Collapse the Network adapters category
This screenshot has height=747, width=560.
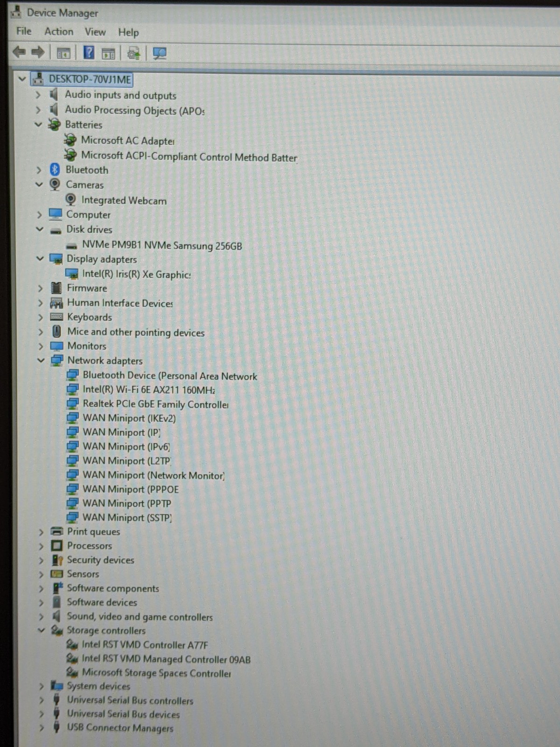41,360
